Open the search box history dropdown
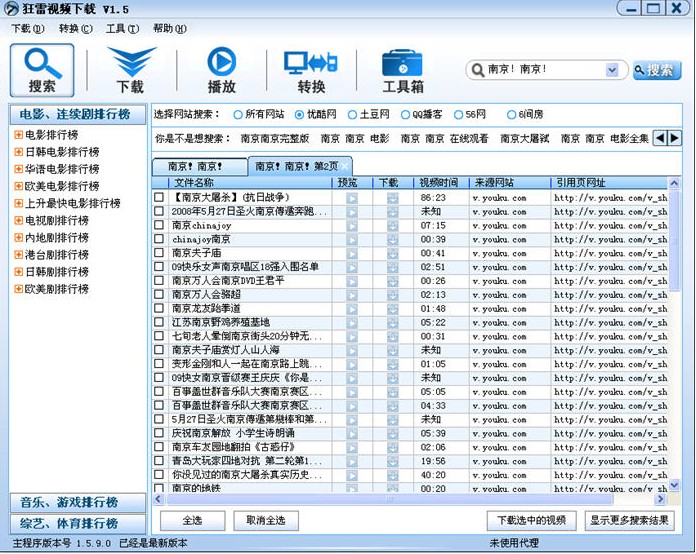The height and width of the screenshot is (554, 696). [612, 70]
